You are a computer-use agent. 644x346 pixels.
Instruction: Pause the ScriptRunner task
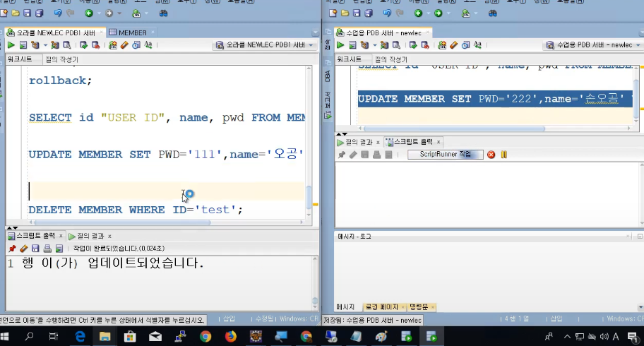pos(503,155)
